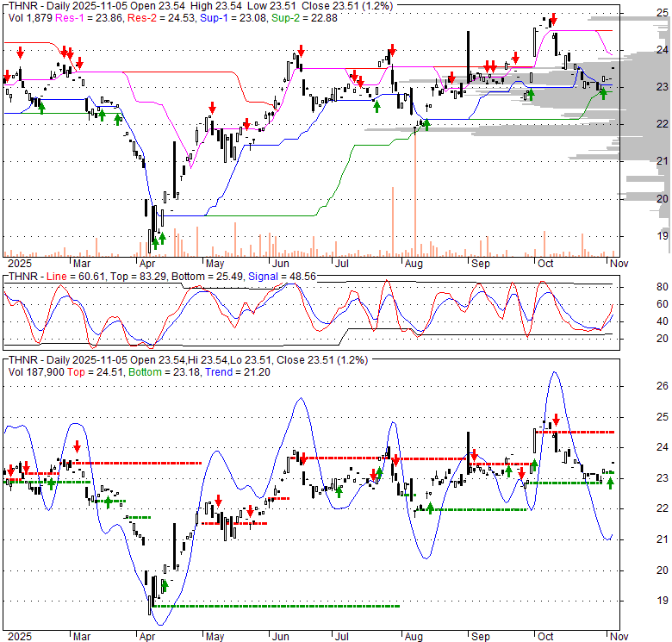Click green up arrow near November, top chart

(x=604, y=92)
